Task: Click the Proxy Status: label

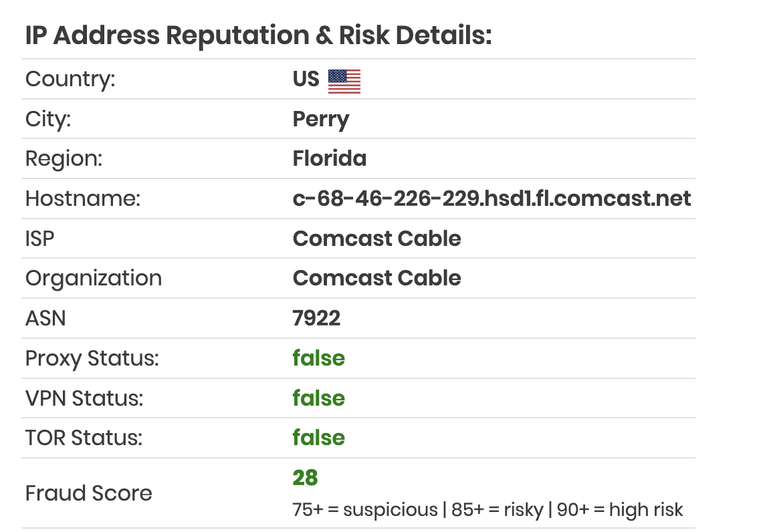Action: (x=92, y=359)
